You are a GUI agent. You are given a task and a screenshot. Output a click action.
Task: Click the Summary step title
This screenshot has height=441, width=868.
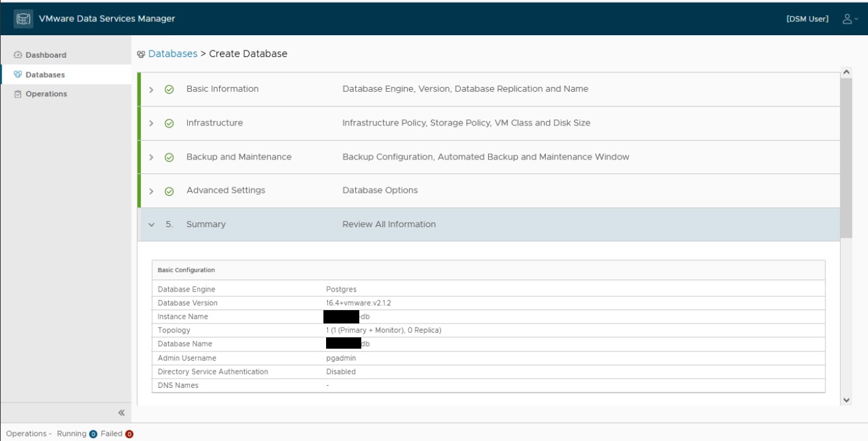(206, 224)
